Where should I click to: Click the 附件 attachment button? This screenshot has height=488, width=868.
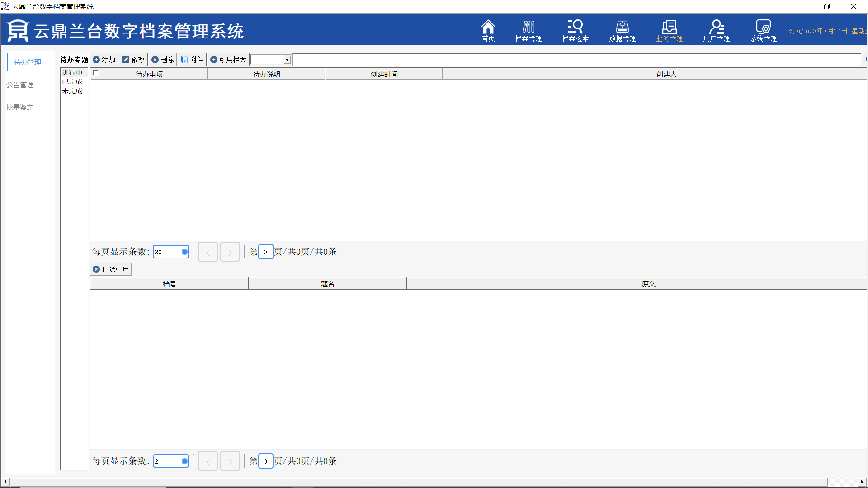pyautogui.click(x=192, y=60)
